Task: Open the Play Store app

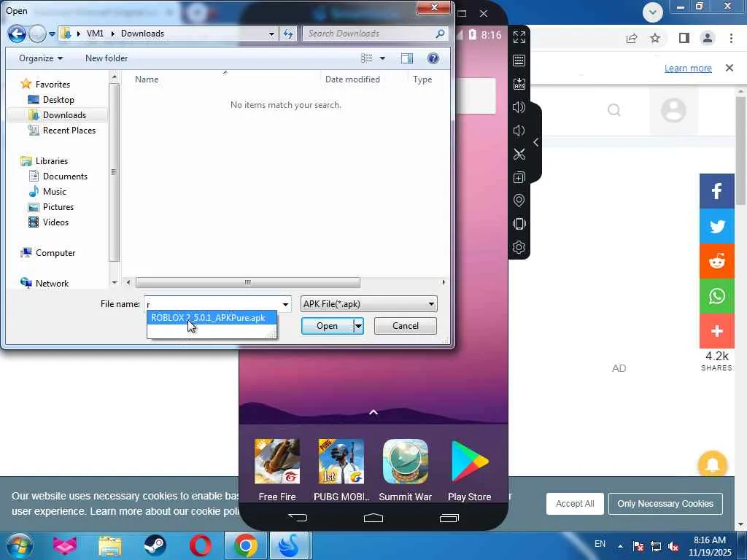Action: pos(469,470)
